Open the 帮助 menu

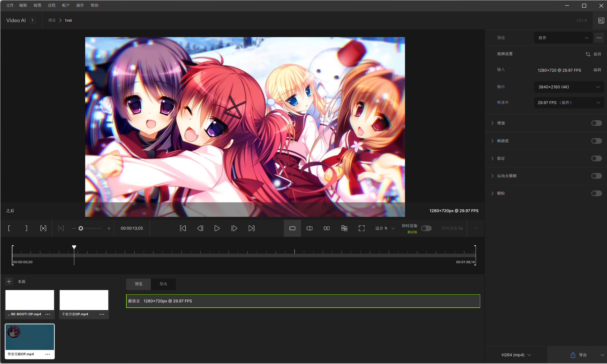click(x=94, y=5)
